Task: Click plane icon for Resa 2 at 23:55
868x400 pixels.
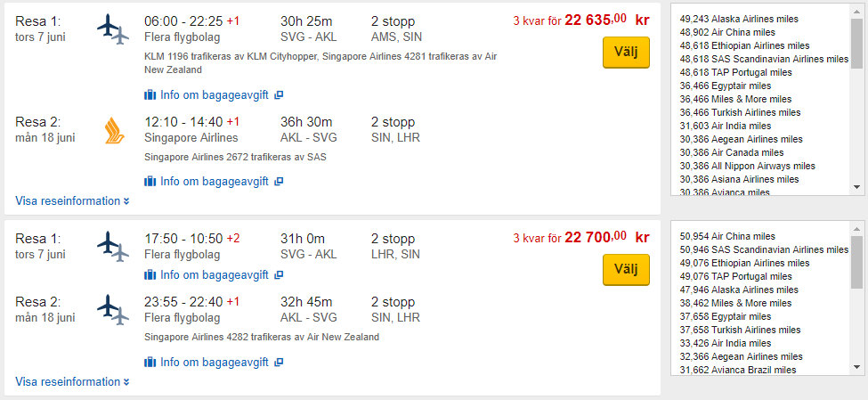Action: (113, 310)
